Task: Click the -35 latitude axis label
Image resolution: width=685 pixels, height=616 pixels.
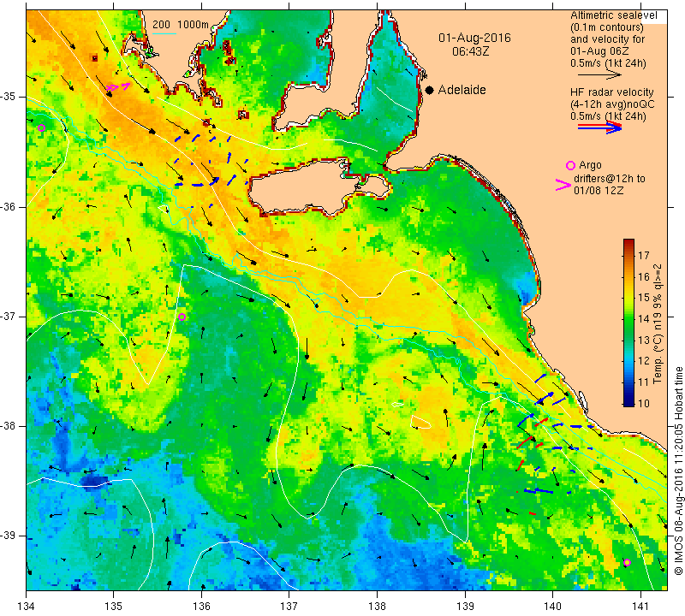Action: pos(8,97)
